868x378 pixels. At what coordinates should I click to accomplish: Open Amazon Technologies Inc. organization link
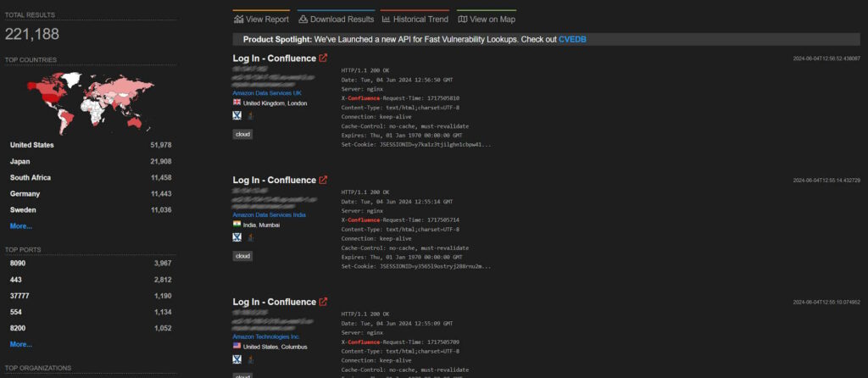coord(265,336)
